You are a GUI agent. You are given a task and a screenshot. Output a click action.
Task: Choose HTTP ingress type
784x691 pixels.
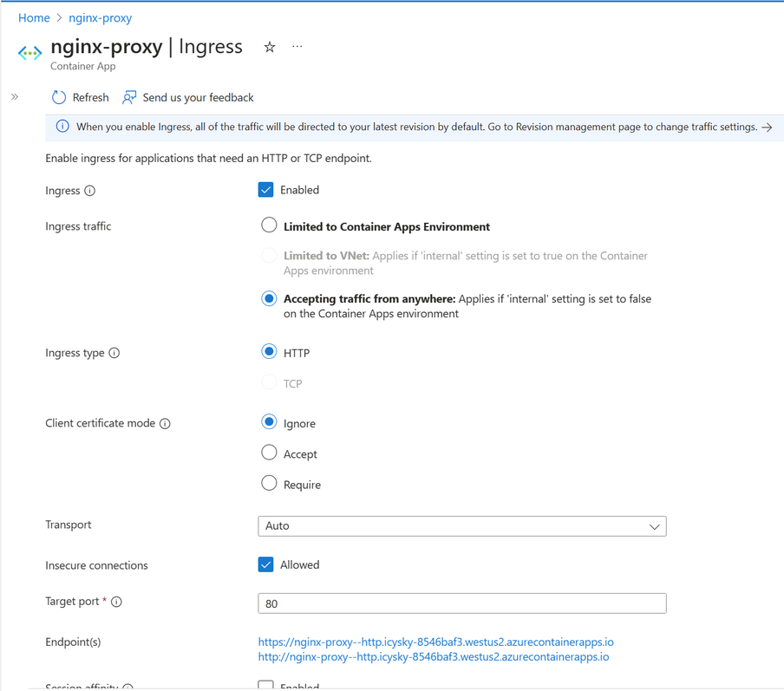pos(269,351)
